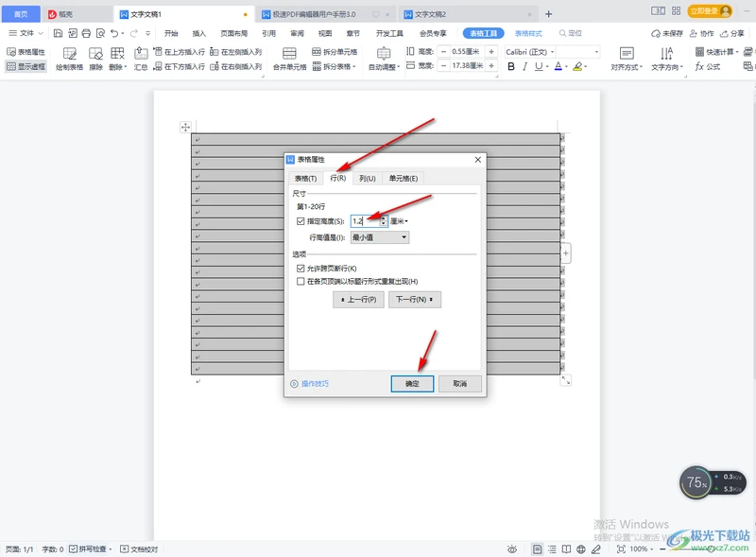
Task: Click the Redo arrow icon
Action: 134,33
